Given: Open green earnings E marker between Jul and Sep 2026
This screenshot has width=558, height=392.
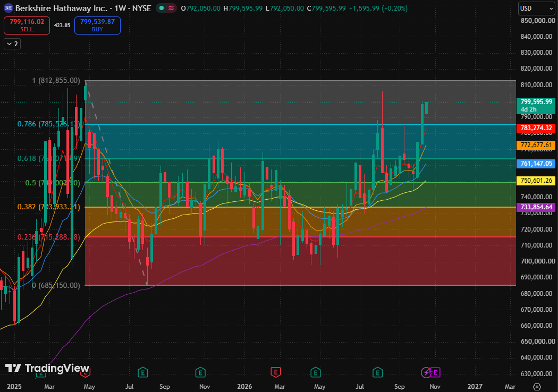Looking at the screenshot, I should point(377,372).
